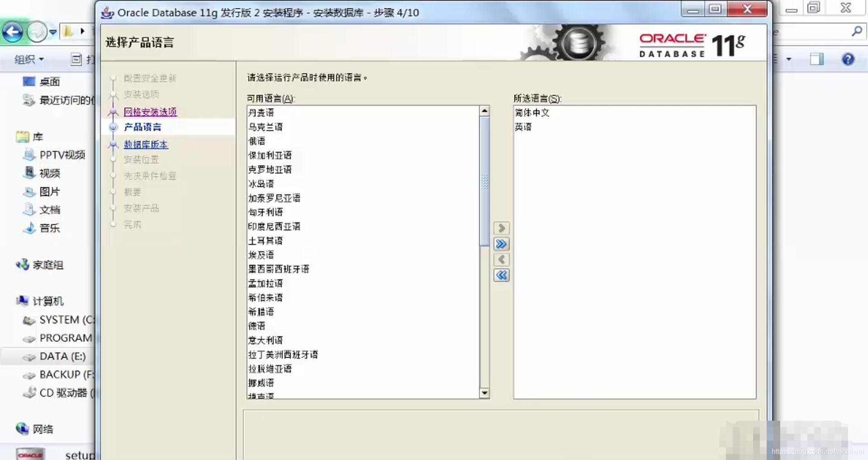Go to 数据库版本 installer step link
The image size is (868, 460).
pyautogui.click(x=146, y=145)
